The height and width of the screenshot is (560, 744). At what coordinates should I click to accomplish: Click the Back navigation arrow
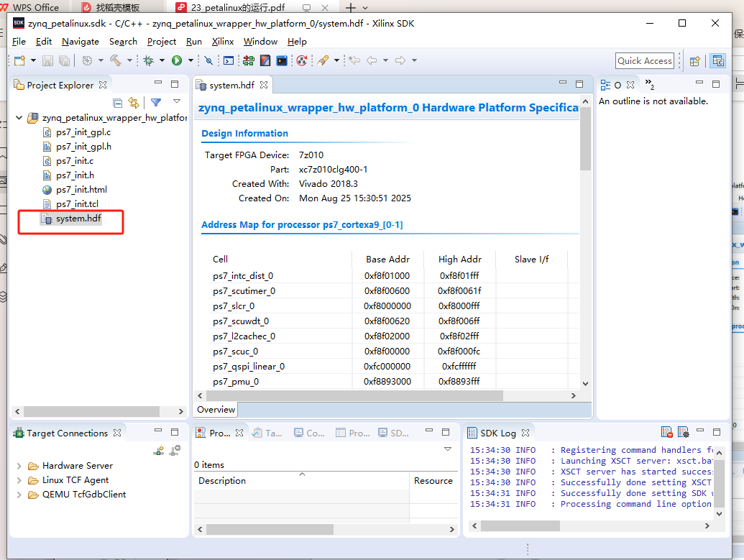[x=372, y=60]
